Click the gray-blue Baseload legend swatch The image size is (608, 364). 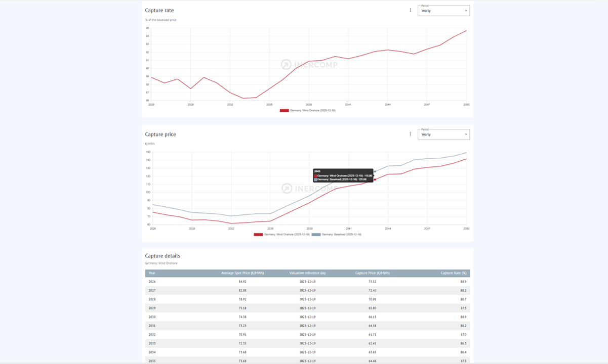(x=316, y=235)
